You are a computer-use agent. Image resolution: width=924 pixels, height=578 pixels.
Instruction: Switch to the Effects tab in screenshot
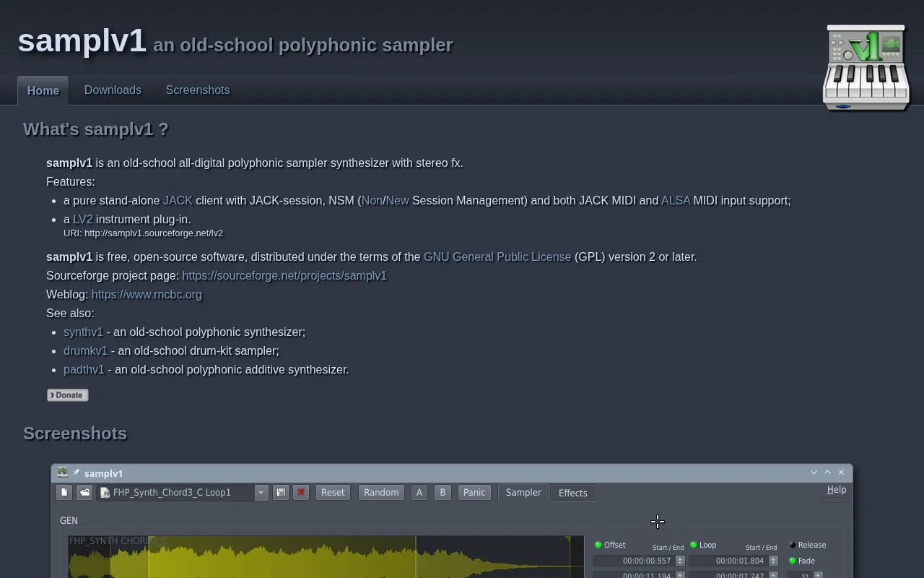tap(573, 493)
